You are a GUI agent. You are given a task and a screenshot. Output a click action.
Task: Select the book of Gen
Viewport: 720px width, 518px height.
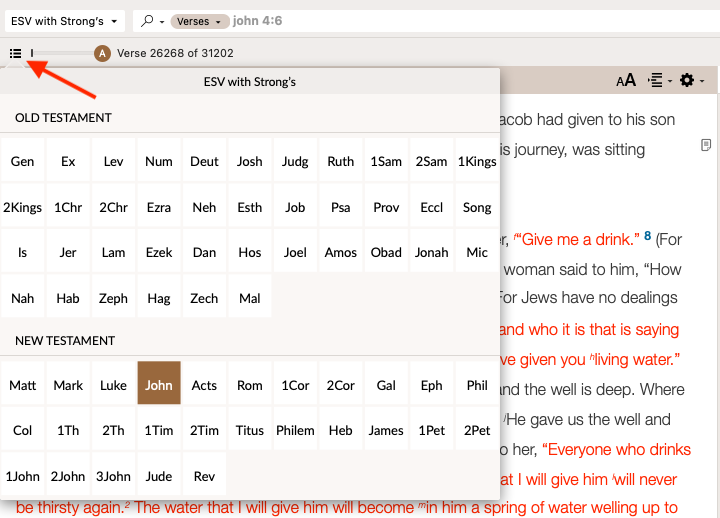pyautogui.click(x=22, y=162)
